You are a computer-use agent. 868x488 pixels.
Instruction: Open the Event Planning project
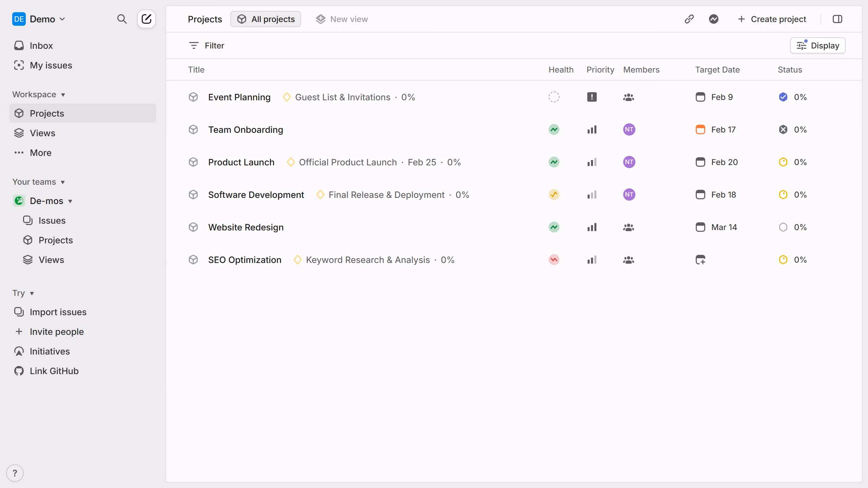tap(239, 97)
